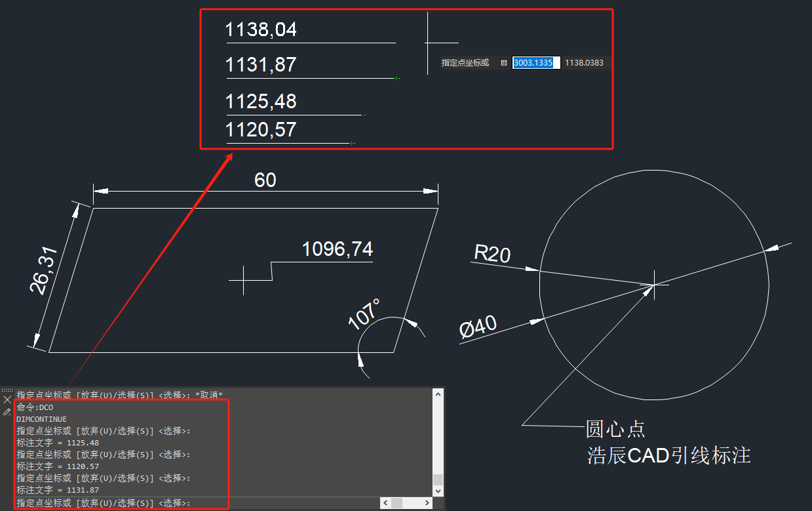
Task: Click the pencil icon beside the command line panel
Action: 7,412
